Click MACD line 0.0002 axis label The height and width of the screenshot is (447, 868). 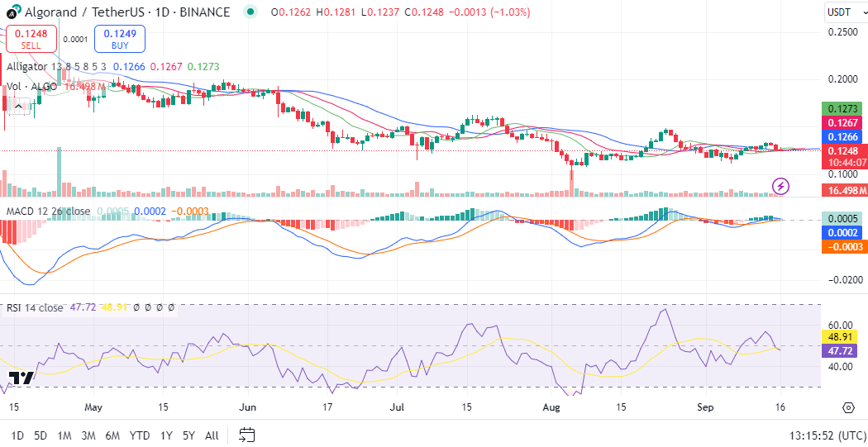844,232
